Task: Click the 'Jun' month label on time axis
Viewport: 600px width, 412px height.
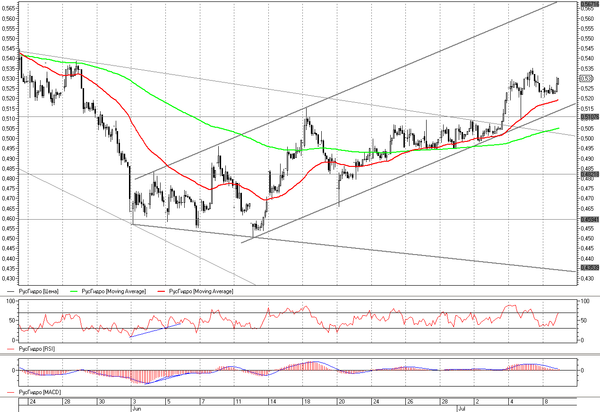Action: [x=137, y=409]
